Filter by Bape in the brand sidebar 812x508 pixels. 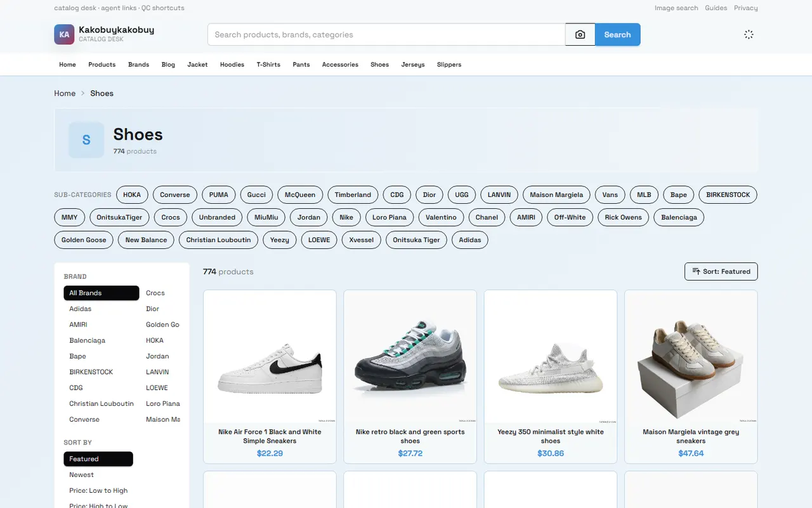pos(77,356)
